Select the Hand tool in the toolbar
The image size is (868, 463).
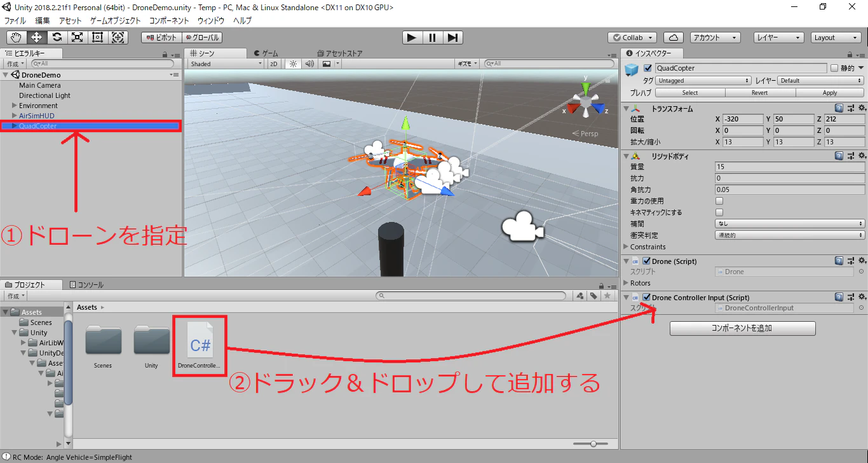[17, 38]
